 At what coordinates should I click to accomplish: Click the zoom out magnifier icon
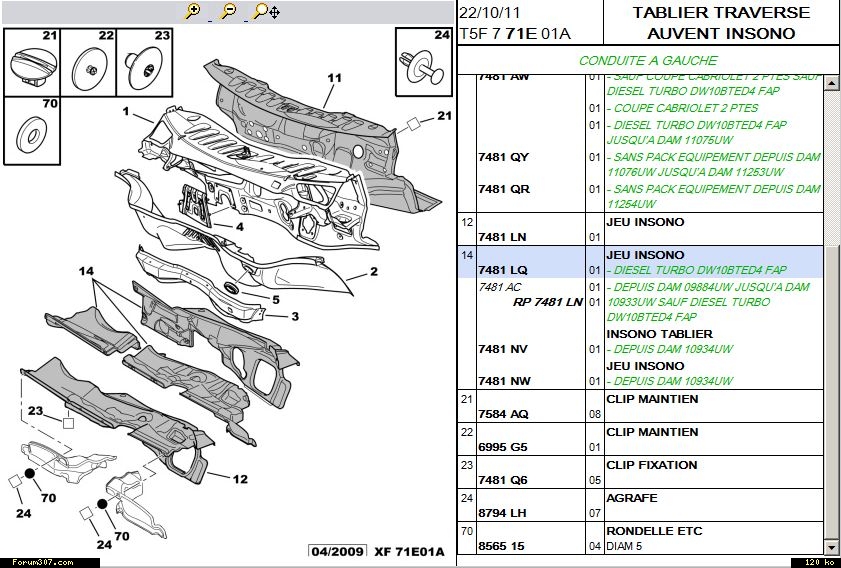coord(228,12)
